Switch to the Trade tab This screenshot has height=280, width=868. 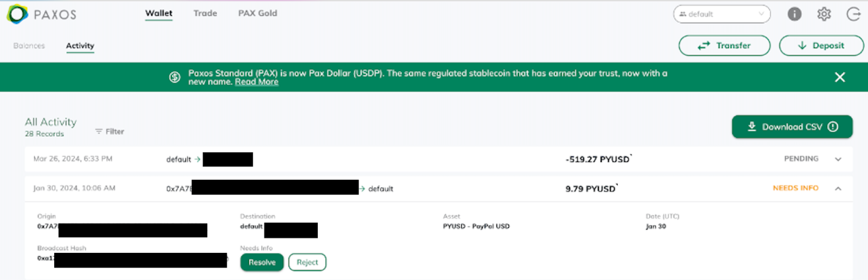click(x=205, y=13)
